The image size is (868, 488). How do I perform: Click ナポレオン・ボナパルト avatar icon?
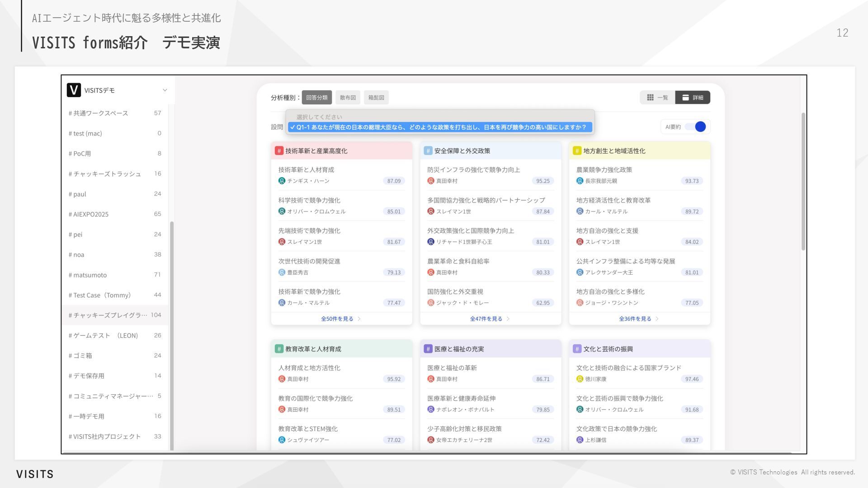[x=431, y=409]
